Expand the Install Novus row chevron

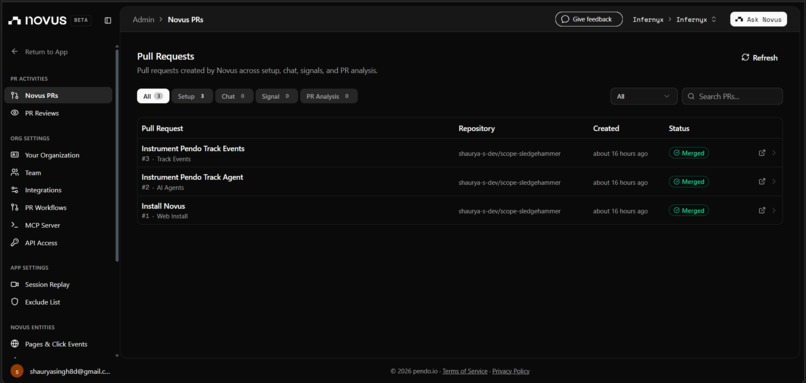click(x=774, y=210)
